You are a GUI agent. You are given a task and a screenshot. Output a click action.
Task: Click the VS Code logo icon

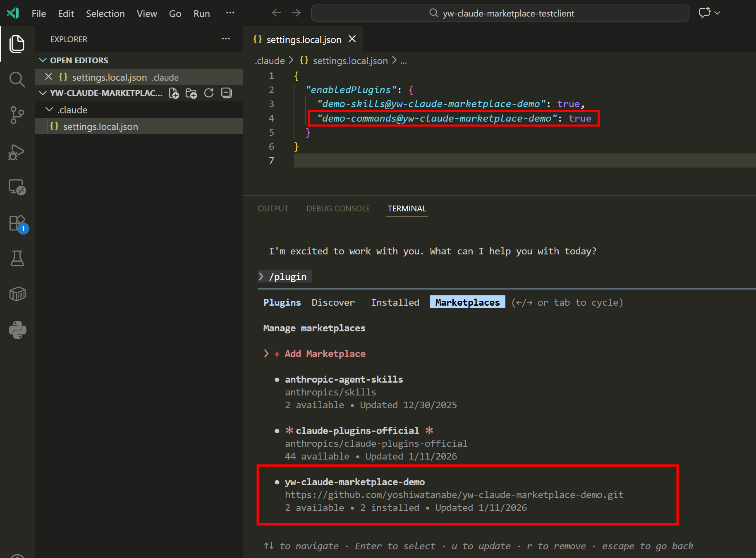[x=13, y=13]
